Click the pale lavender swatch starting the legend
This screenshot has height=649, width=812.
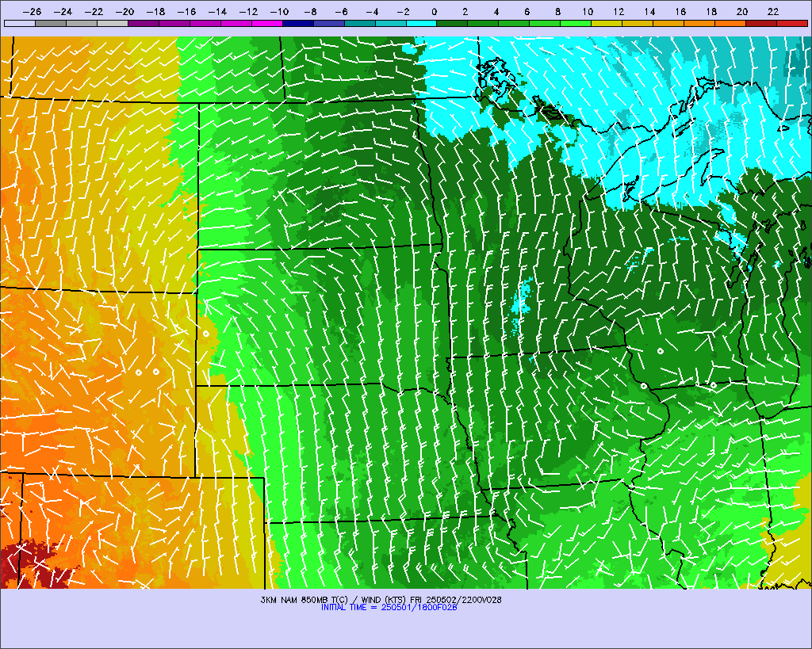coord(20,23)
